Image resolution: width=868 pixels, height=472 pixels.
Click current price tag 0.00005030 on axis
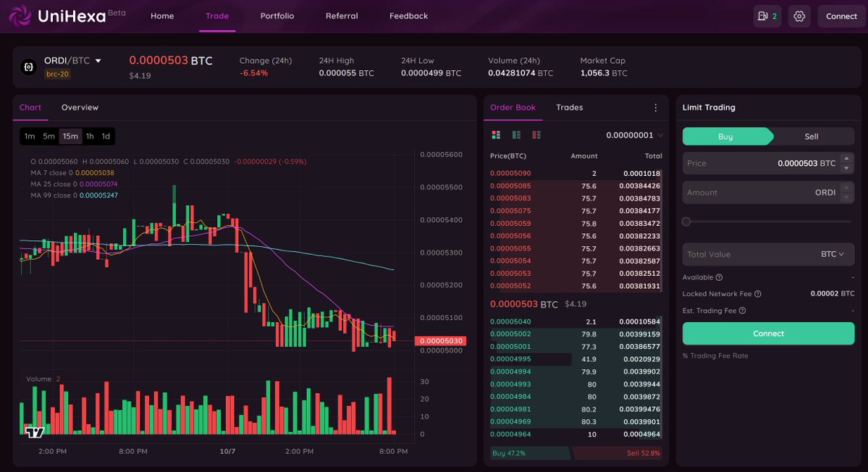(441, 341)
